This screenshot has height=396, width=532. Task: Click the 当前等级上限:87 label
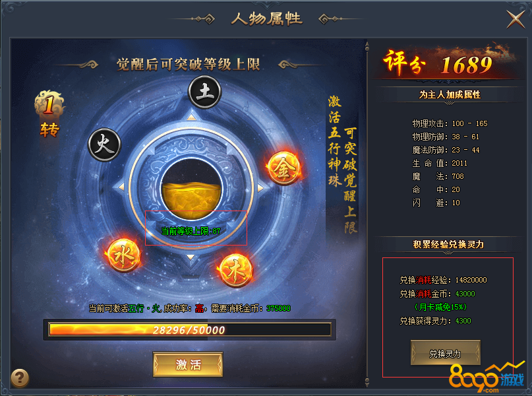point(191,231)
